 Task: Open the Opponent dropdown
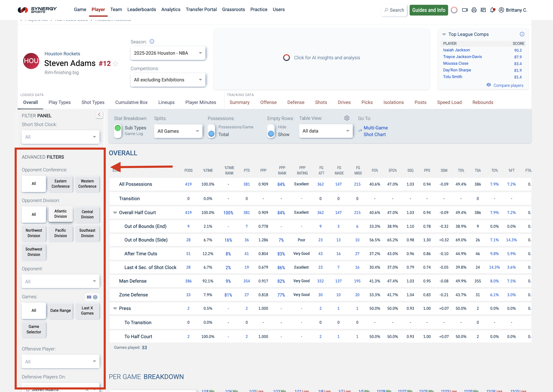tap(60, 281)
